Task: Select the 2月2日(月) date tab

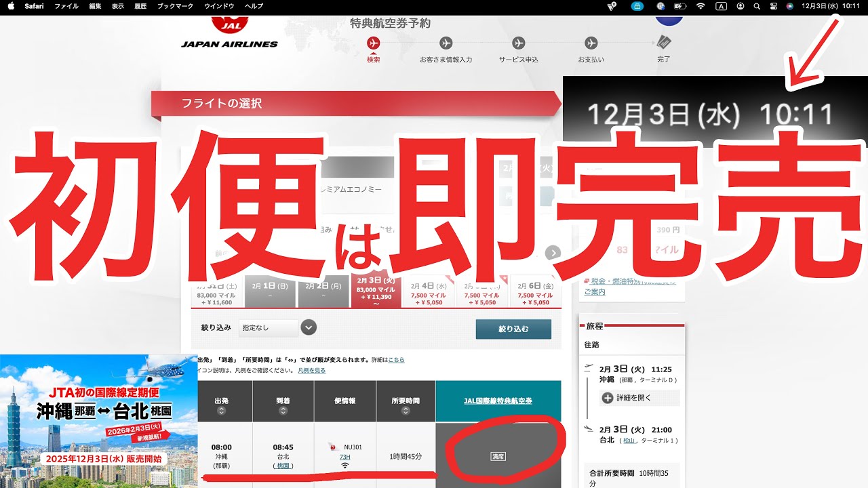Action: click(x=323, y=291)
